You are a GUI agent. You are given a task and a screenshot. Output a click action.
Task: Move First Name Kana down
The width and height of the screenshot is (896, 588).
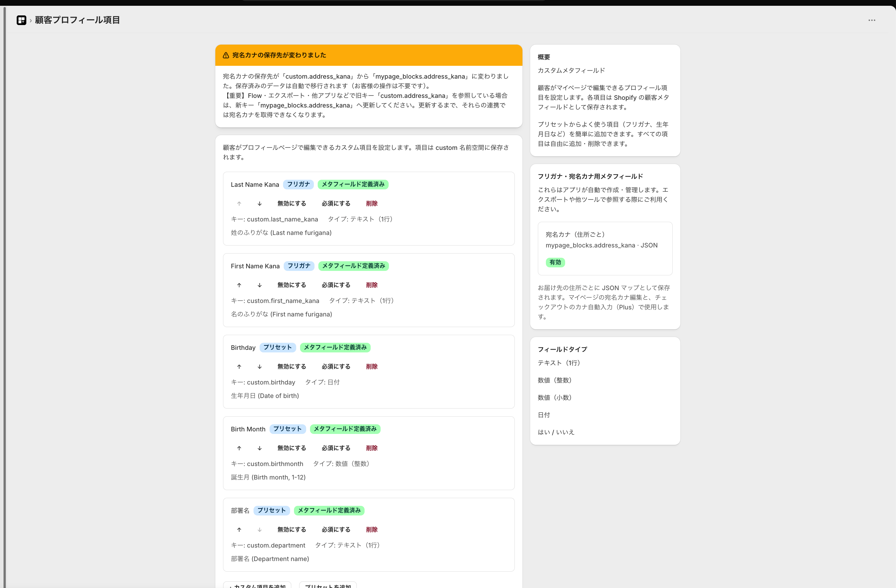point(259,285)
